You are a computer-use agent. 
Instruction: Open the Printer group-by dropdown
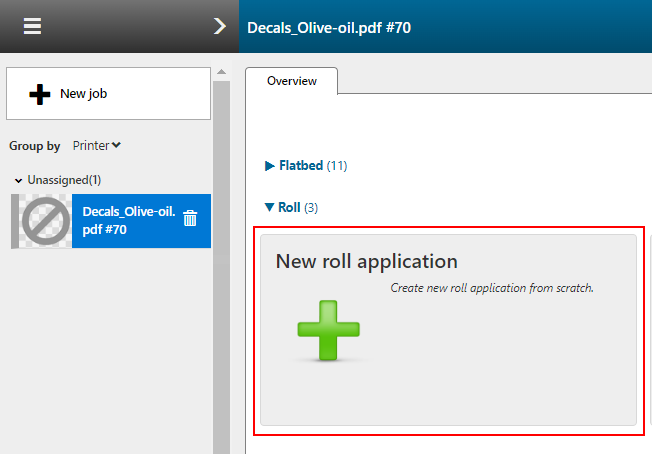[97, 146]
